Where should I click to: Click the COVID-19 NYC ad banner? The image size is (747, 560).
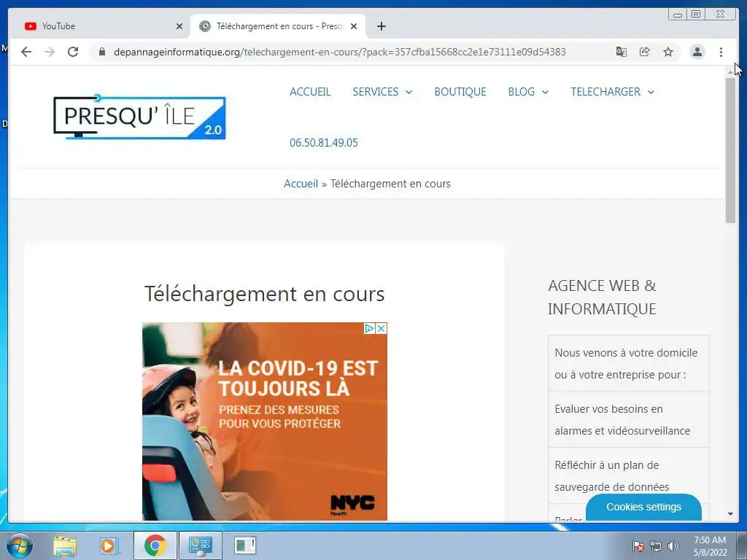264,421
